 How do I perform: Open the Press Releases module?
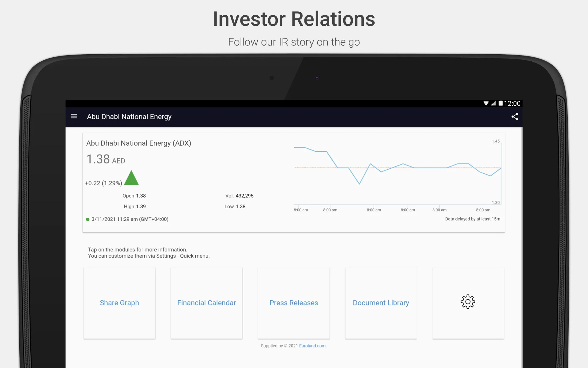point(294,302)
